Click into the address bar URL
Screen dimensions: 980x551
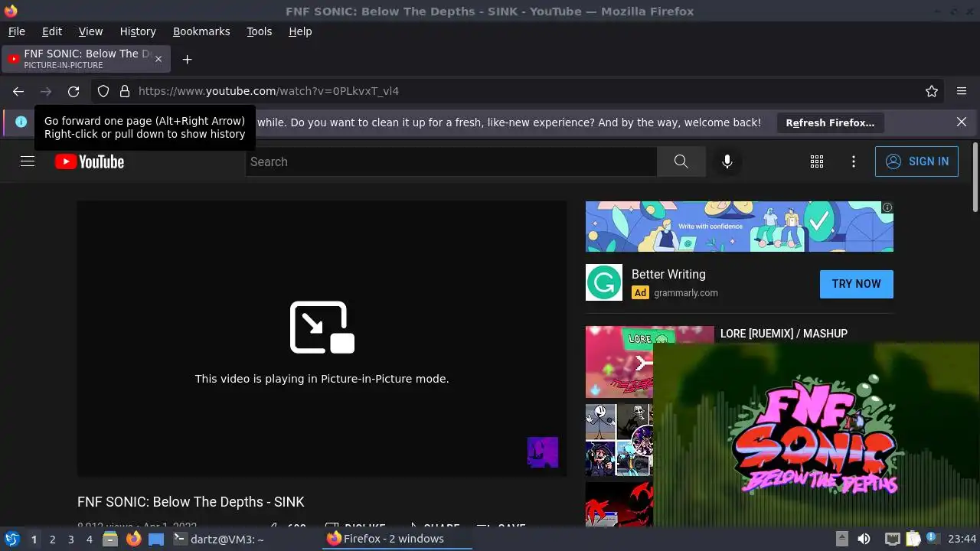click(269, 91)
